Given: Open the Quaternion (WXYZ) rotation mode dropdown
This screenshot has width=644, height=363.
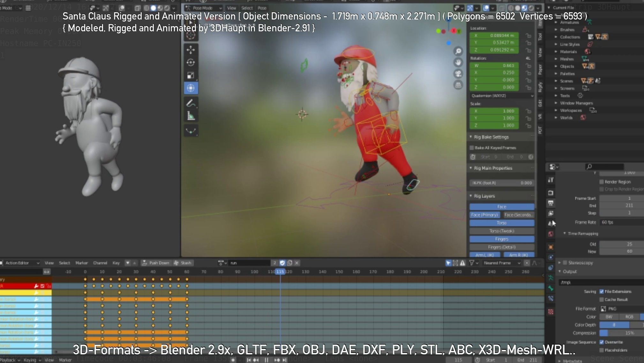Looking at the screenshot, I should coord(502,96).
